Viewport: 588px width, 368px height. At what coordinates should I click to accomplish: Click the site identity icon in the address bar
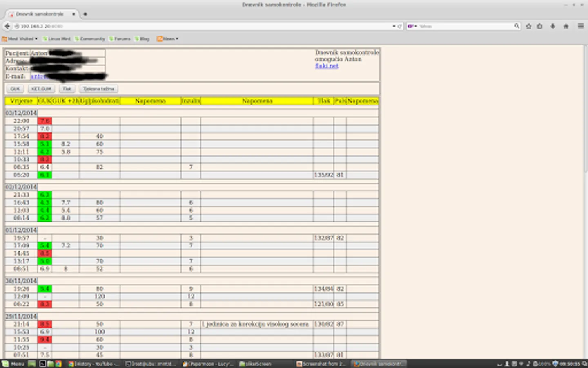pos(17,26)
